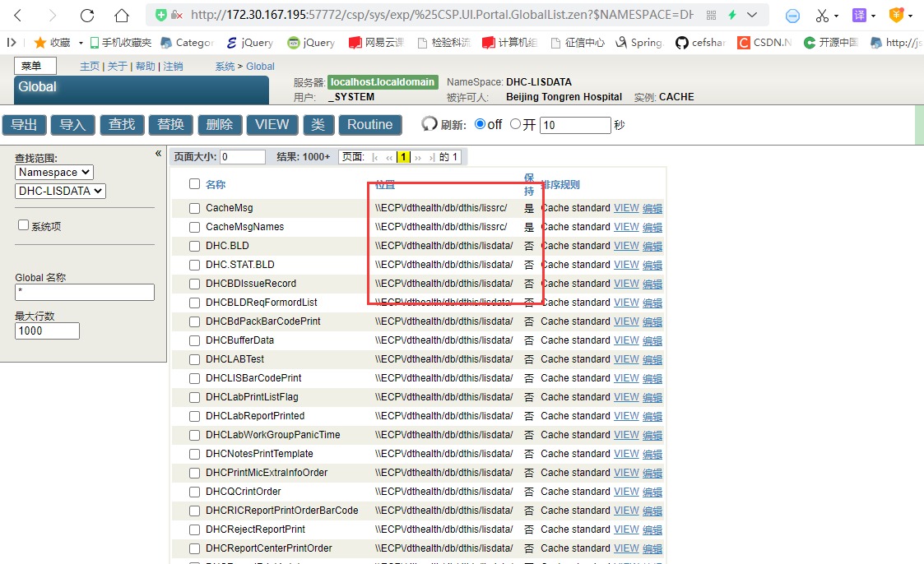Viewport: 924px width, 564px height.
Task: Click the orange shield wallet icon
Action: [896, 16]
